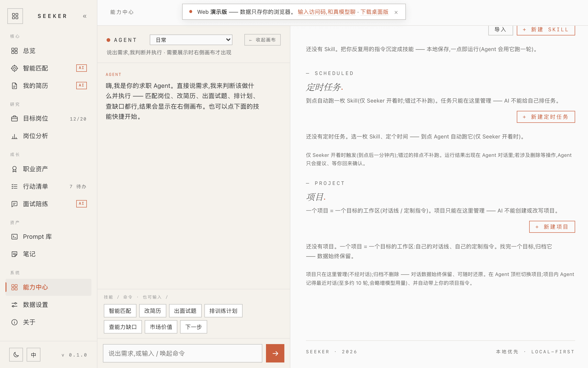The image size is (588, 368).
Task: Click the 定时任务 section heading
Action: (x=324, y=87)
